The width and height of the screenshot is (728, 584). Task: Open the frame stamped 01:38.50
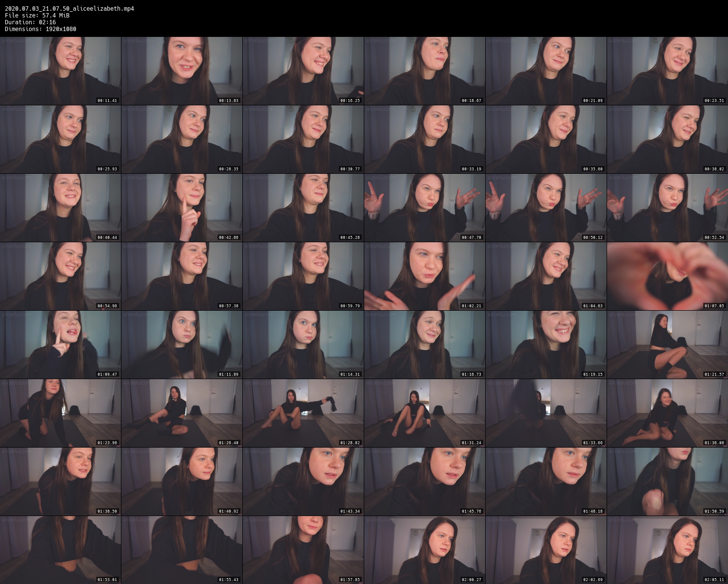60,481
